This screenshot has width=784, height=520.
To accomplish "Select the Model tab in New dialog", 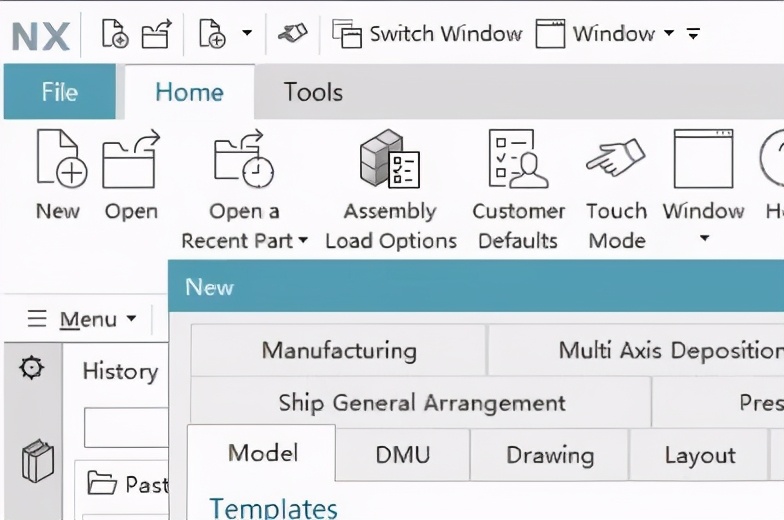I will click(262, 453).
